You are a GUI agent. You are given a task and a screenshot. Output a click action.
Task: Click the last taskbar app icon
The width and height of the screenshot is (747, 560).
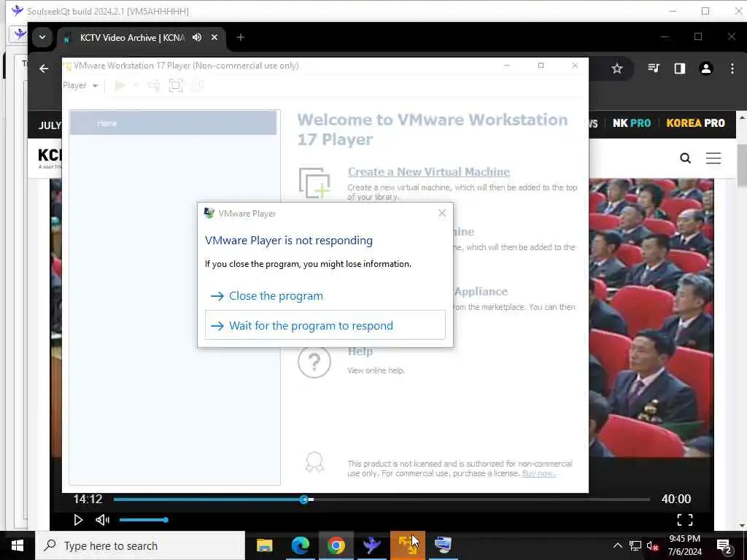[443, 545]
